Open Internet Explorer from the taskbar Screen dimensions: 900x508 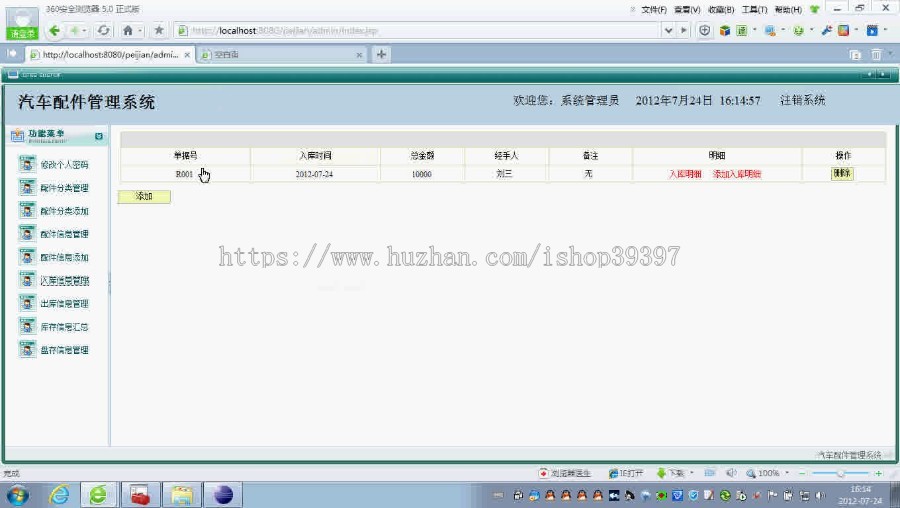(59, 494)
